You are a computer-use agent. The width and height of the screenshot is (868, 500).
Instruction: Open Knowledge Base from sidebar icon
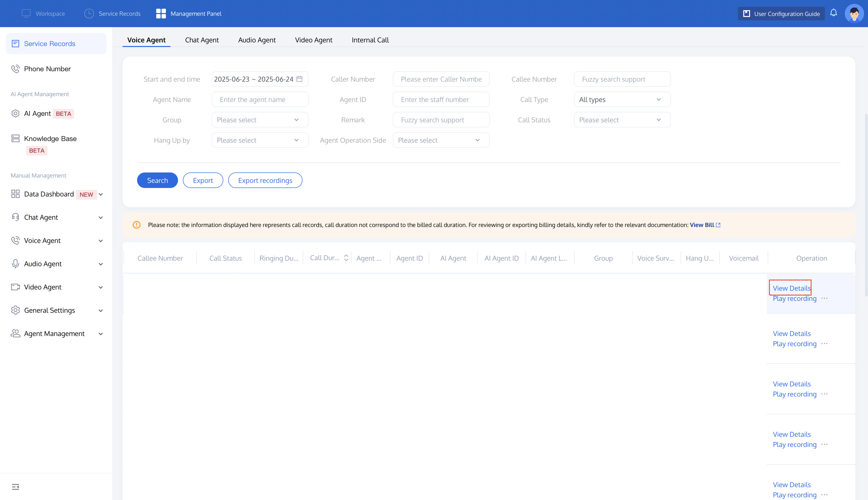pos(15,138)
